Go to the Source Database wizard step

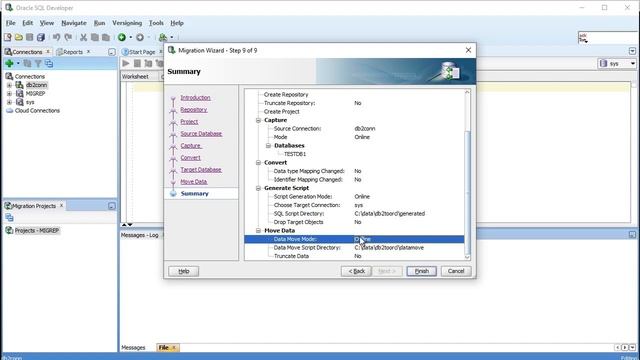click(201, 134)
